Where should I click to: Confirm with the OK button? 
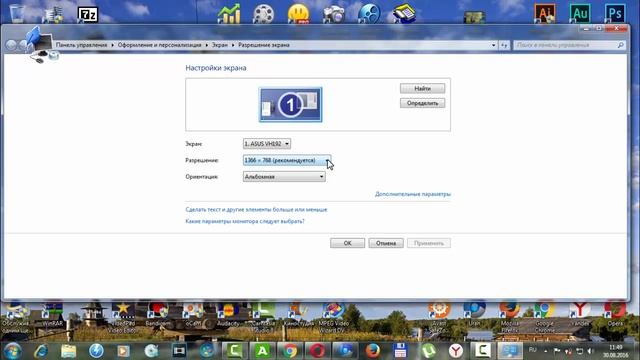point(347,243)
